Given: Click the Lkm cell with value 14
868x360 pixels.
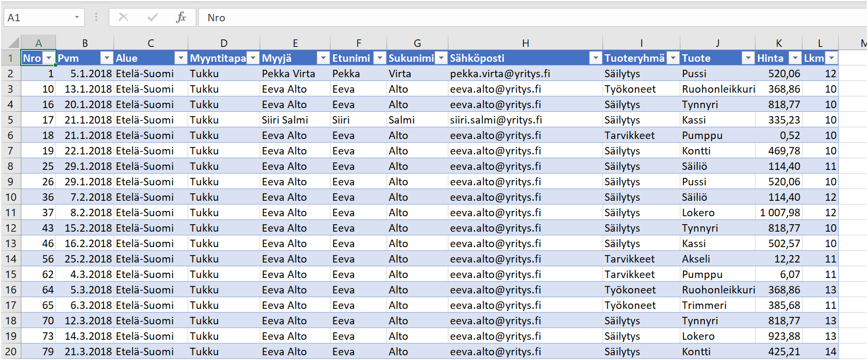Looking at the screenshot, I should (820, 351).
